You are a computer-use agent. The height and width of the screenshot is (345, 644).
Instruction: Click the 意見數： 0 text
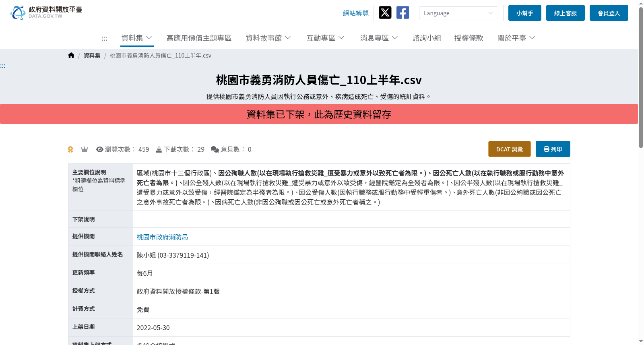coord(236,149)
